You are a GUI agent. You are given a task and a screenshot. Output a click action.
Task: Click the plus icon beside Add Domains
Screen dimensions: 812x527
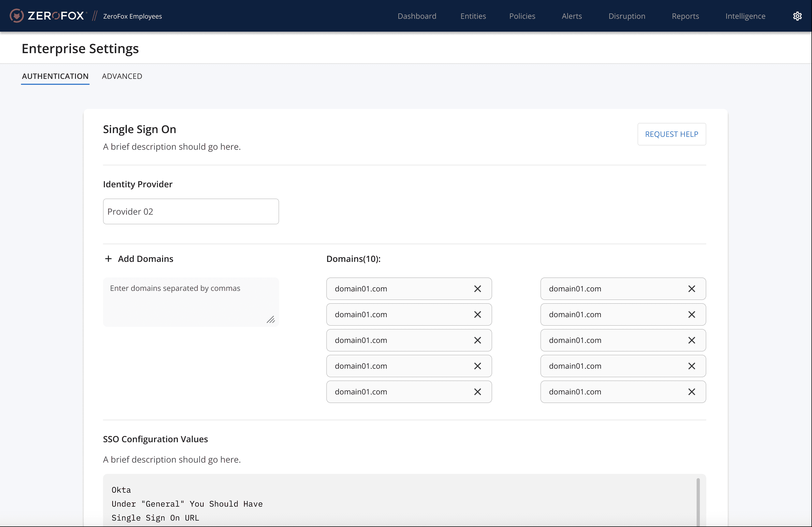click(x=108, y=259)
